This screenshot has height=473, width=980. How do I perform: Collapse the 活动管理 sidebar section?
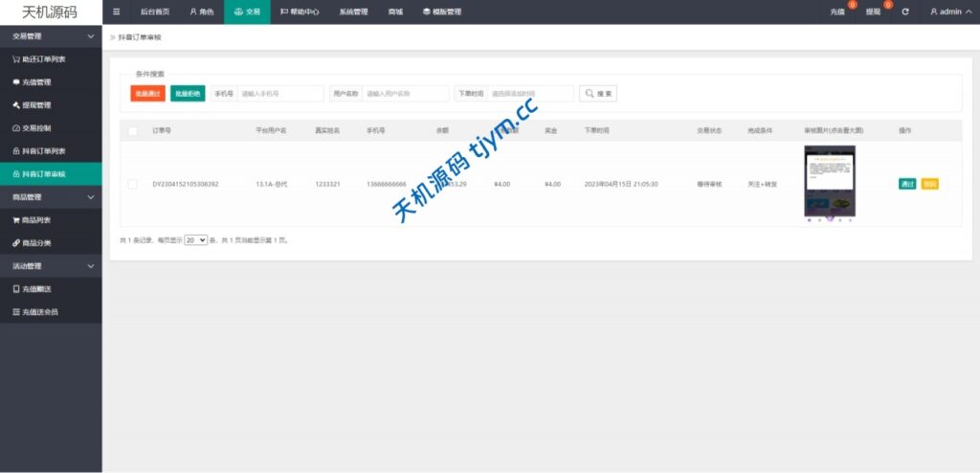pyautogui.click(x=51, y=265)
